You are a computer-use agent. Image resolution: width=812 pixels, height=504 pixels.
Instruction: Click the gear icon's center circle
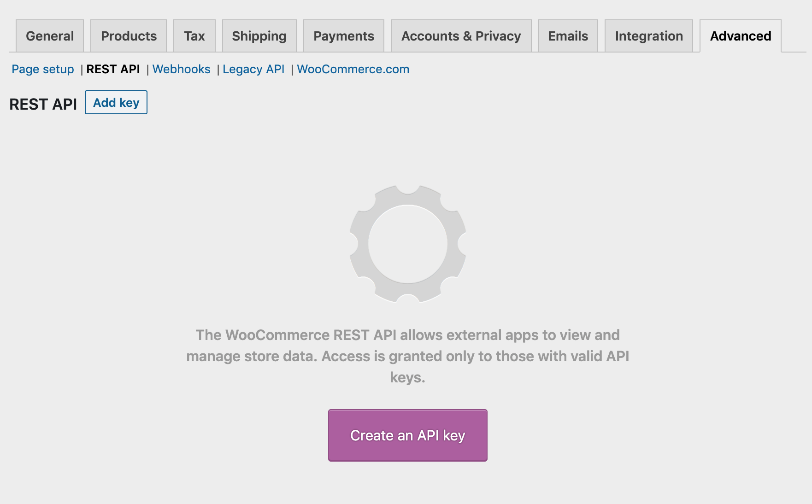[408, 244]
